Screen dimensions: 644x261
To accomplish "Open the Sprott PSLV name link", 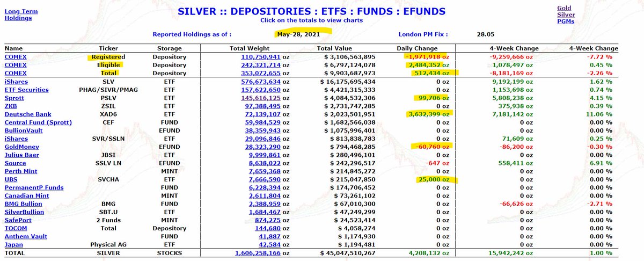I will (15, 98).
